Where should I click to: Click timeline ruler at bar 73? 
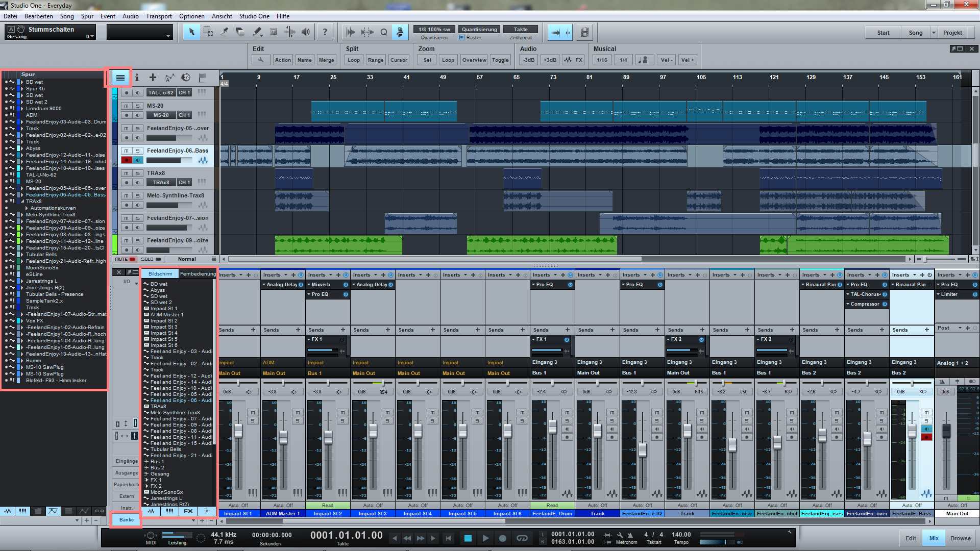[x=553, y=77]
